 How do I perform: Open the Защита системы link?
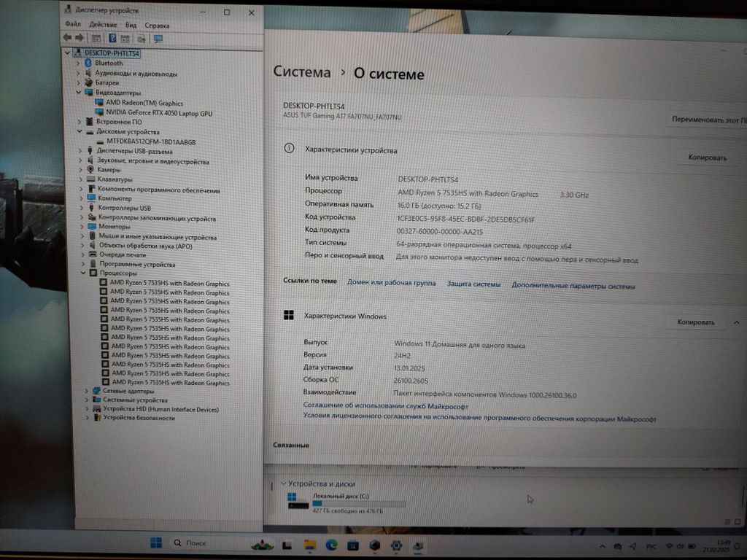click(473, 284)
